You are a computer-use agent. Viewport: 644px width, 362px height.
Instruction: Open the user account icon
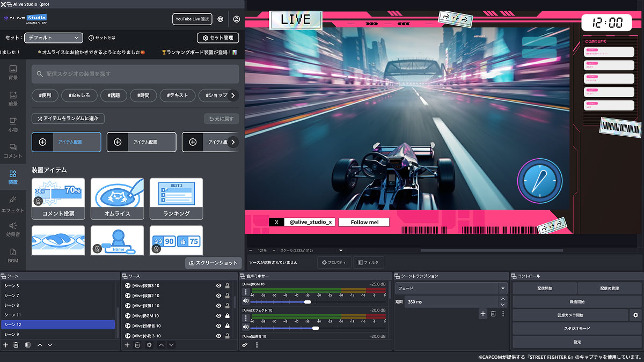[237, 19]
